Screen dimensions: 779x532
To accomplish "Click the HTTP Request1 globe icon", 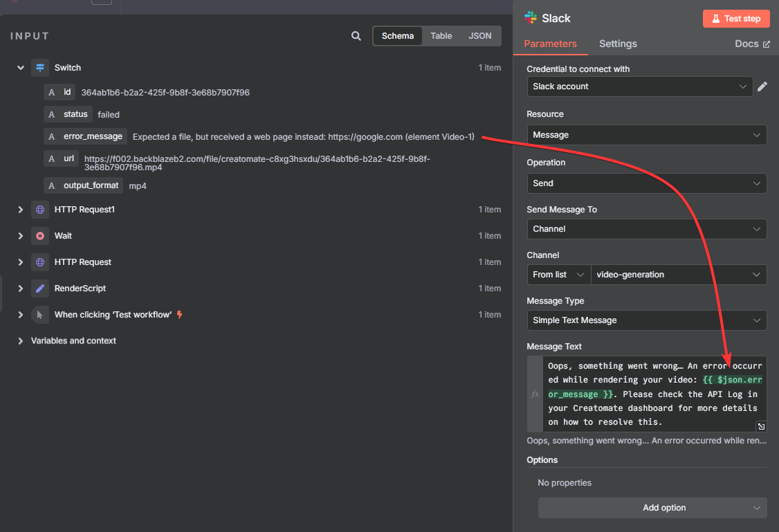I will point(40,210).
